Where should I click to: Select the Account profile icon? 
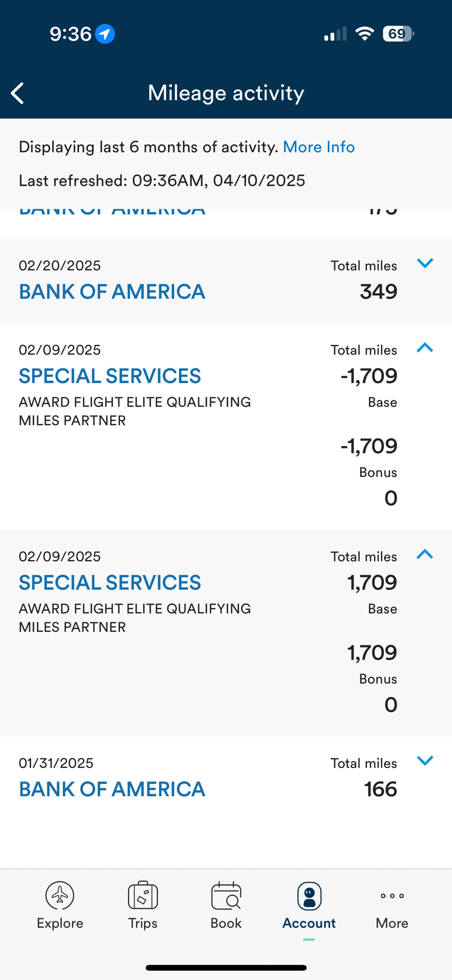click(309, 896)
